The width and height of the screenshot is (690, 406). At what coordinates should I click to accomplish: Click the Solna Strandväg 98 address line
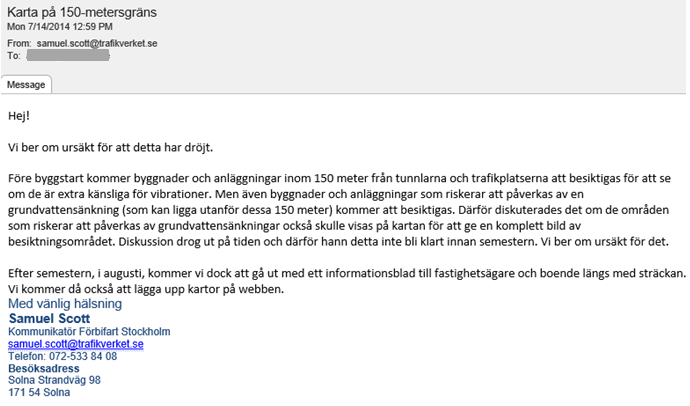tap(55, 380)
